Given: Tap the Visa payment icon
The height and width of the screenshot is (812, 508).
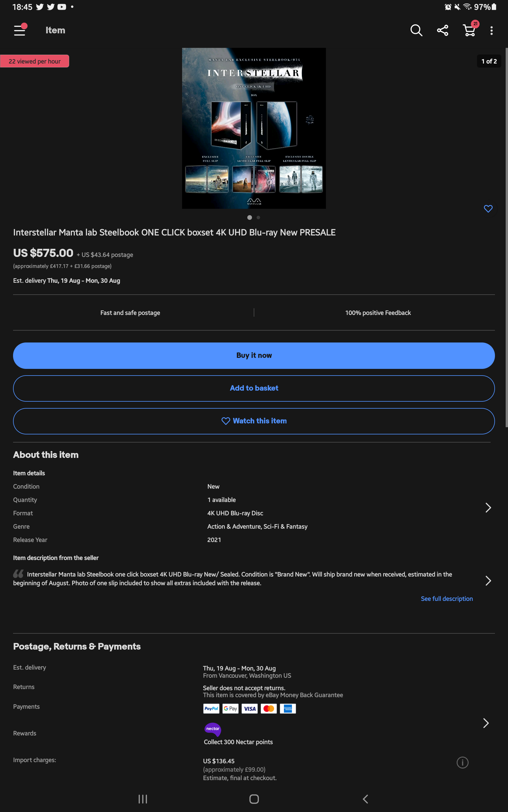Looking at the screenshot, I should 250,708.
